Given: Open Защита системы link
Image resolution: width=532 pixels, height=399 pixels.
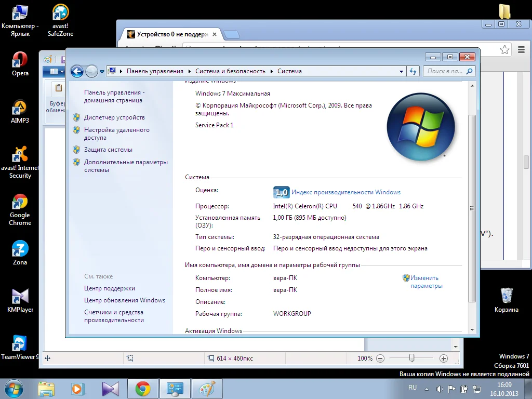Looking at the screenshot, I should [x=108, y=150].
